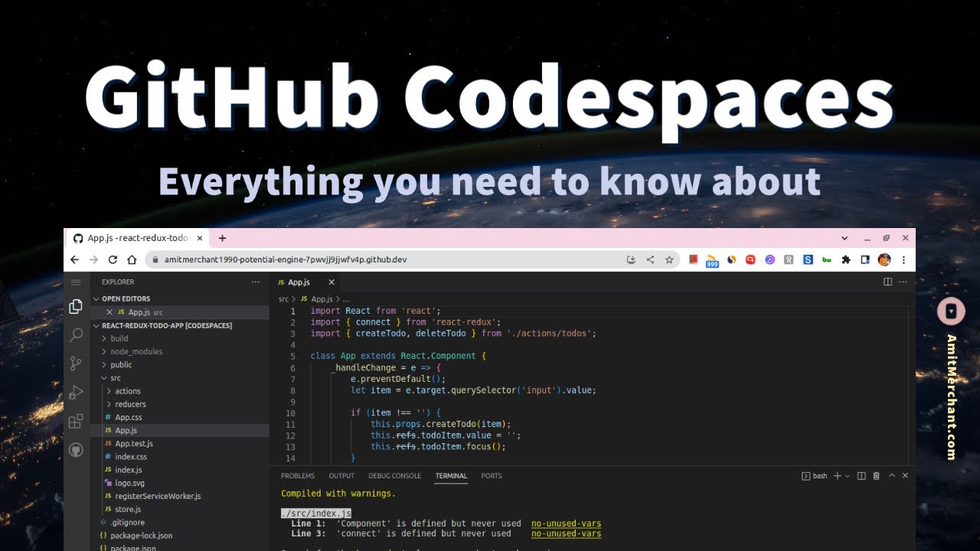Open the Extensions view in the activity bar
The height and width of the screenshot is (551, 980).
(76, 421)
